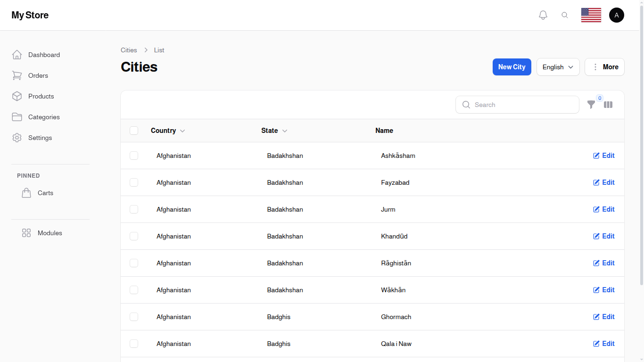Open the English language dropdown
This screenshot has width=644, height=362.
click(558, 67)
